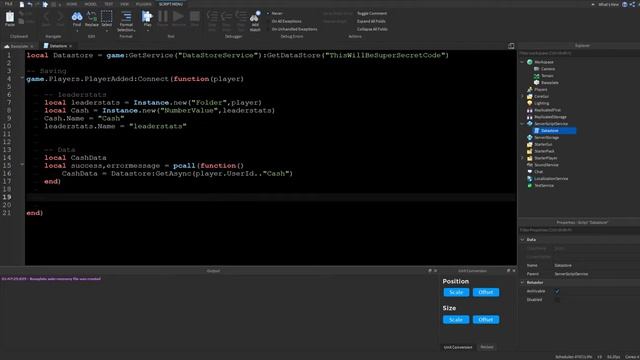Toggle the Archivable checkbox
The width and height of the screenshot is (640, 360).
pos(557,291)
